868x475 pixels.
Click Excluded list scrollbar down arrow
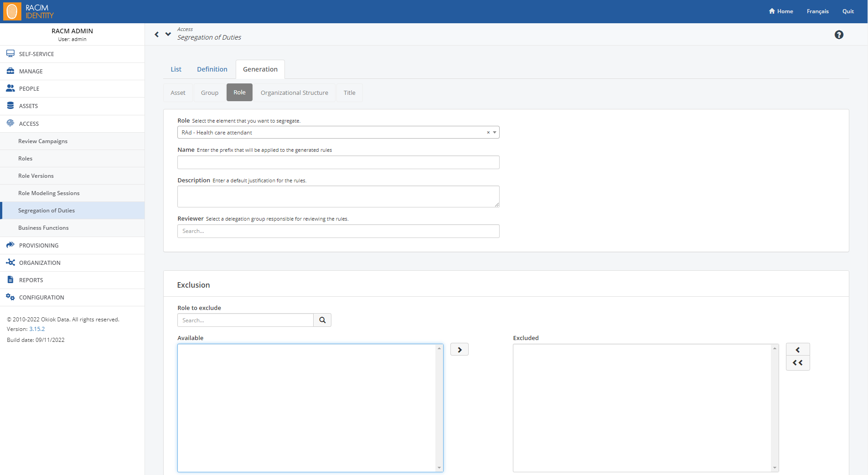775,468
